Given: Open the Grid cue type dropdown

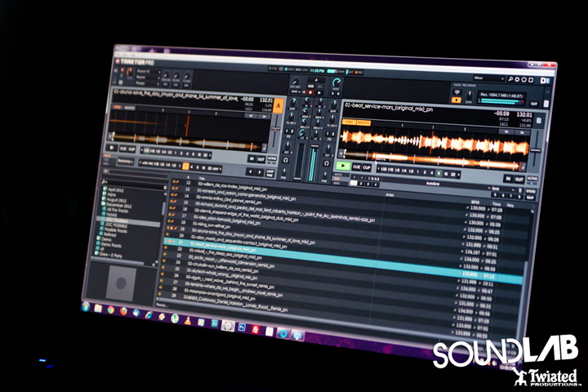Looking at the screenshot, I should click(x=501, y=189).
